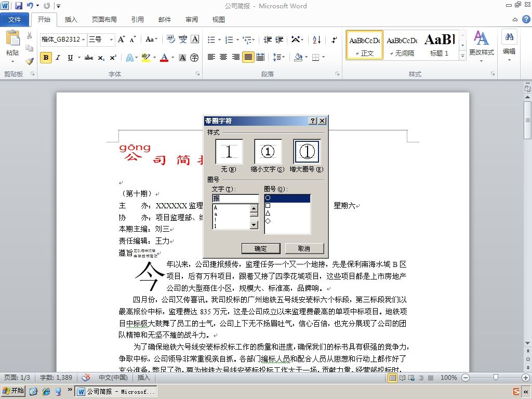Click the Character Border icon
This screenshot has height=399, width=532.
tap(195, 39)
